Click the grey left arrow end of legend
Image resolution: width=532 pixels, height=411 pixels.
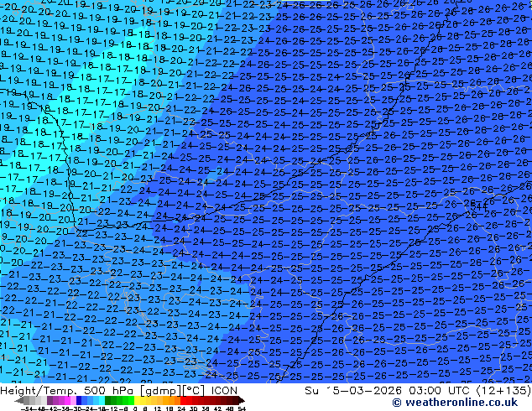coord(19,400)
